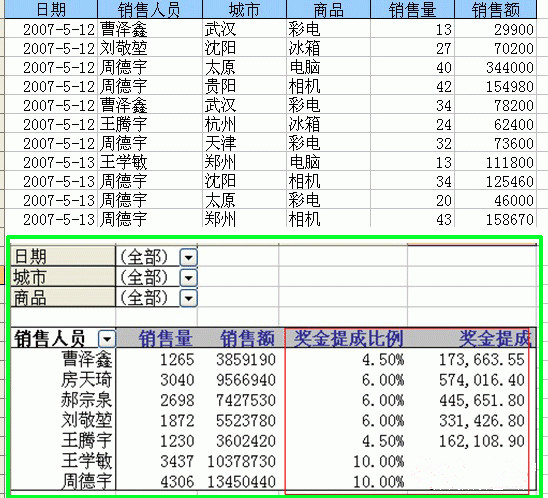Select pivot row label 王腾宇
Viewport: 548px width, 498px height.
[x=87, y=440]
